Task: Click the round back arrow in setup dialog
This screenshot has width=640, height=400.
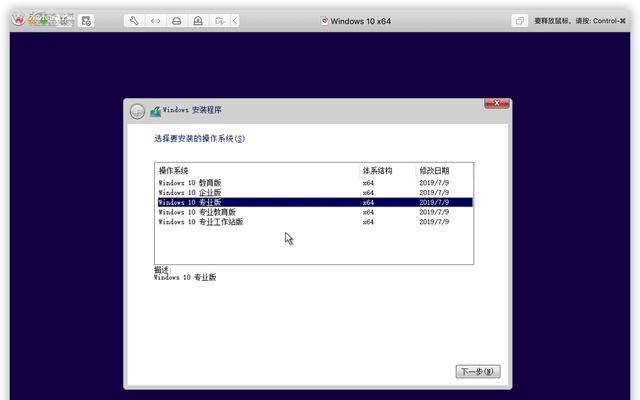Action: point(137,111)
